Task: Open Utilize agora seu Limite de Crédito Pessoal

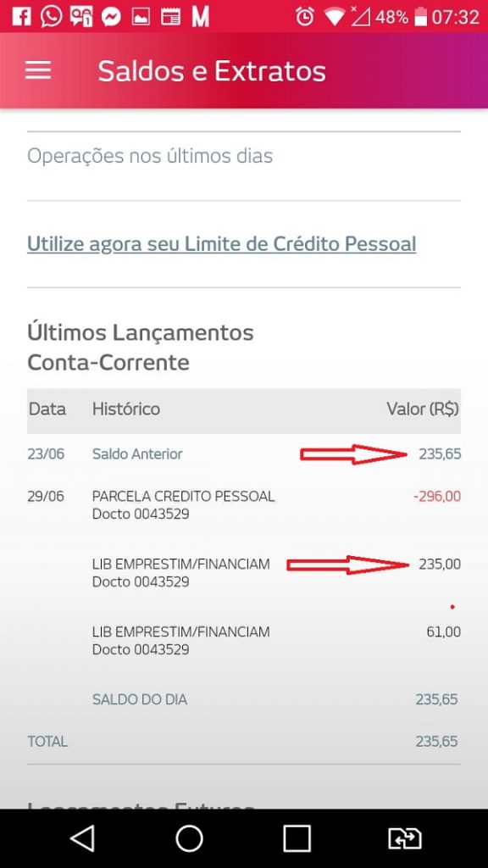Action: pos(221,243)
